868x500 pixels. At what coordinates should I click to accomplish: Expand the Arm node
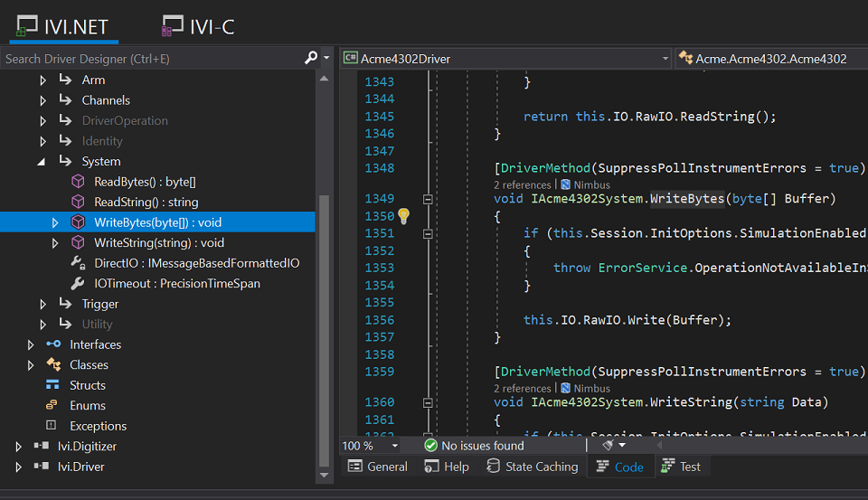click(43, 80)
